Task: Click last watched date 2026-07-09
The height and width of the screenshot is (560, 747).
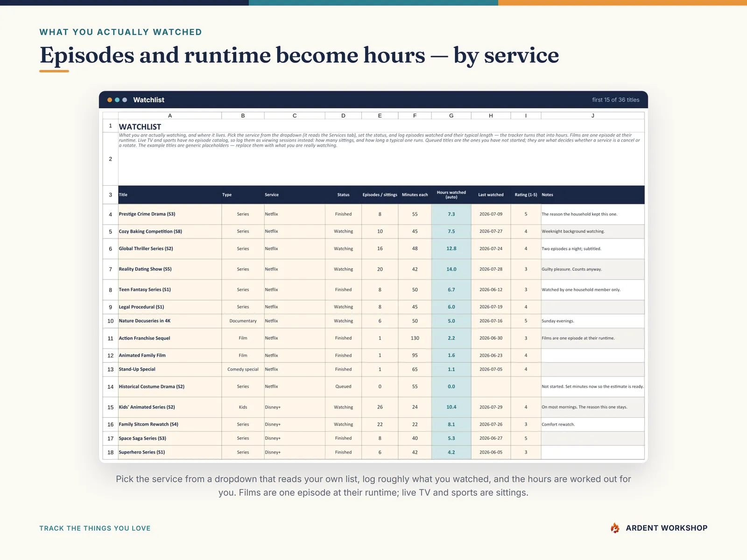Action: click(x=491, y=214)
